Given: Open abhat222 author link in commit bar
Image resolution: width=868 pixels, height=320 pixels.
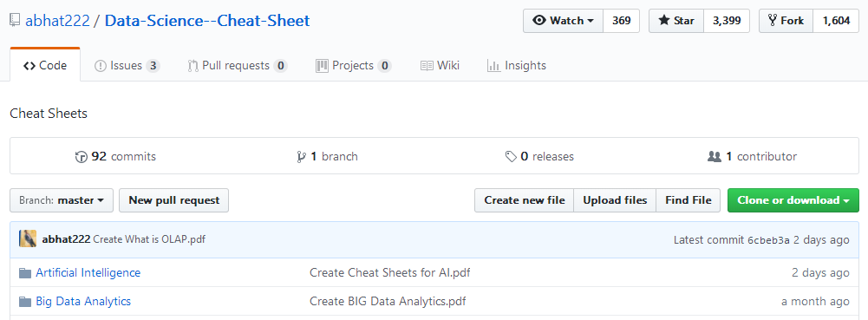Looking at the screenshot, I should [67, 239].
